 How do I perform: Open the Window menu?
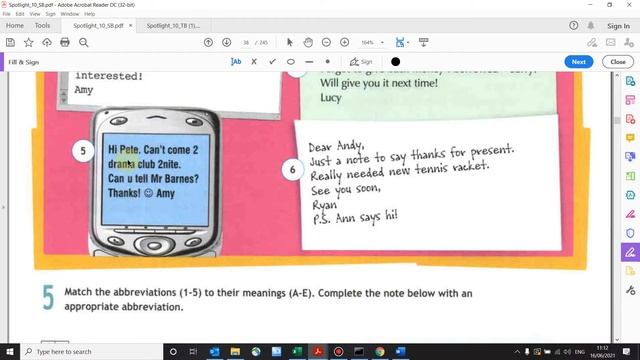[70, 14]
